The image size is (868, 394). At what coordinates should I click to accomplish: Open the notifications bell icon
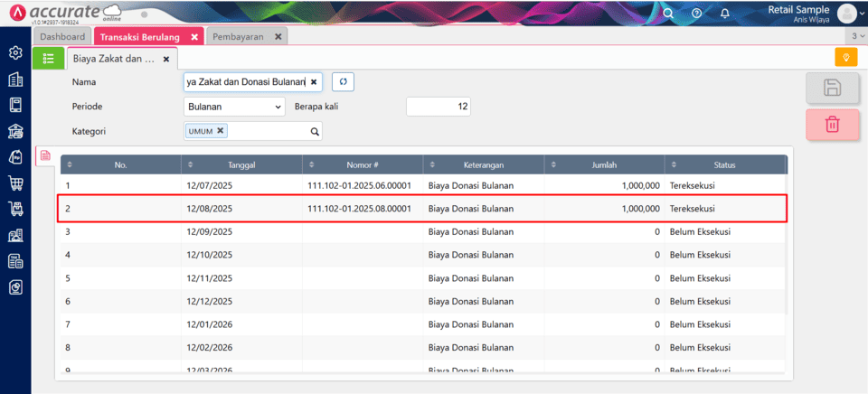click(724, 14)
